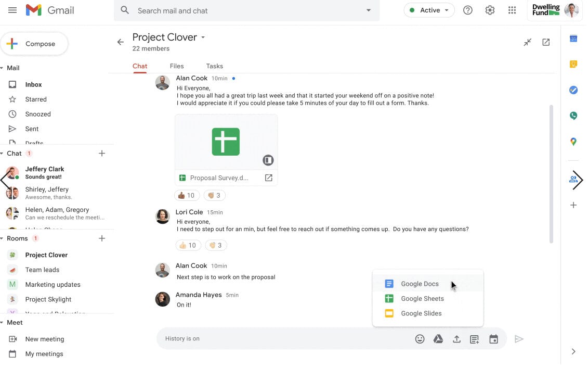Expand the search options dropdown
Image resolution: width=588 pixels, height=368 pixels.
[369, 10]
